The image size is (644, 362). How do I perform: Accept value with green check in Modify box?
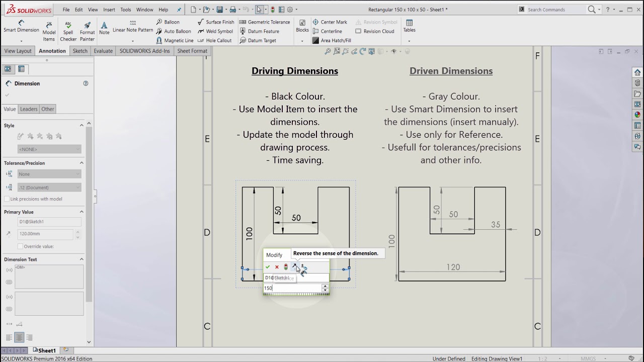click(x=268, y=267)
